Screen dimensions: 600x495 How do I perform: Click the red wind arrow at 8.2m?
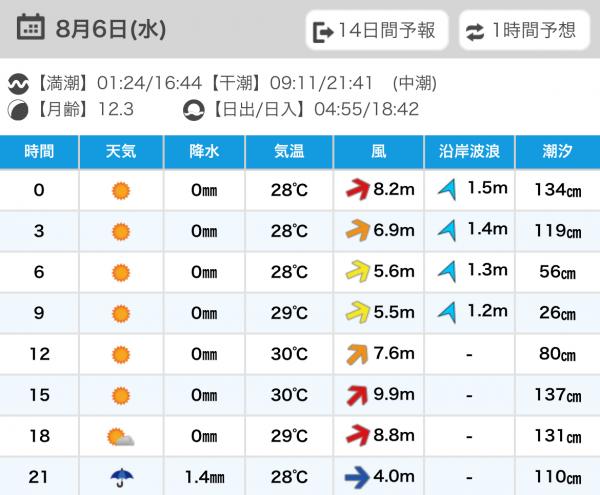tap(358, 189)
